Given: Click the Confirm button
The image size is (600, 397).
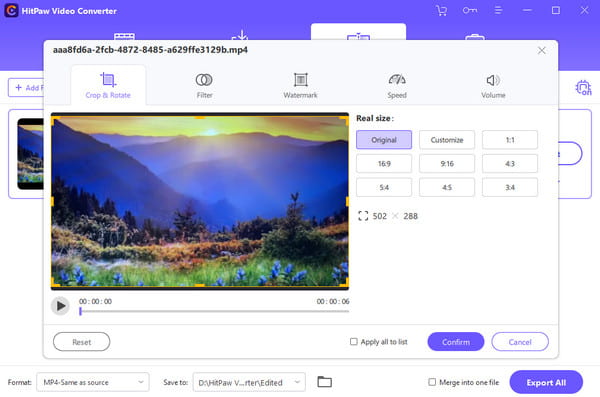Looking at the screenshot, I should (456, 342).
